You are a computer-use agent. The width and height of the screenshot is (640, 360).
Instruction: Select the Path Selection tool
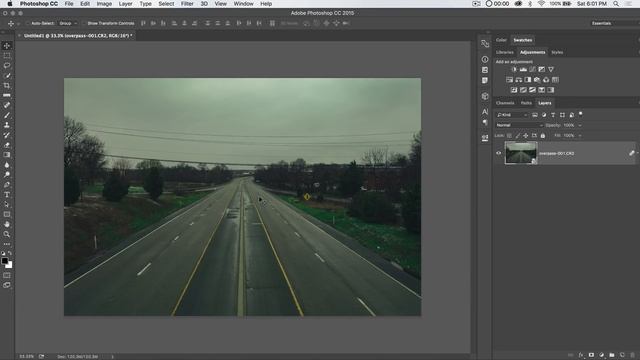[7, 204]
